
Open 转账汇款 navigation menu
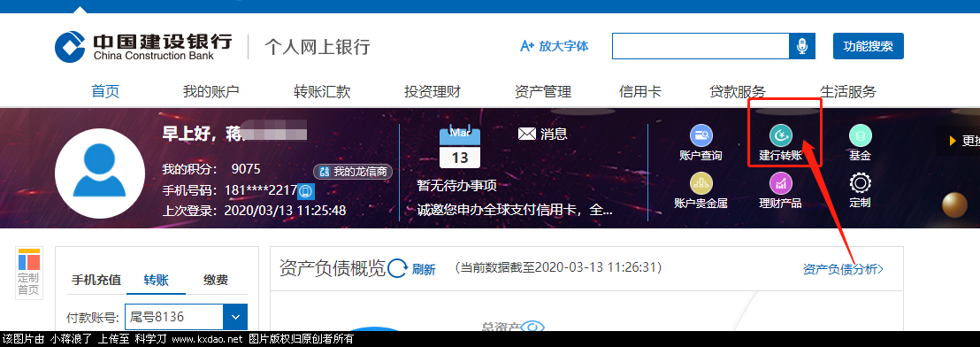322,92
